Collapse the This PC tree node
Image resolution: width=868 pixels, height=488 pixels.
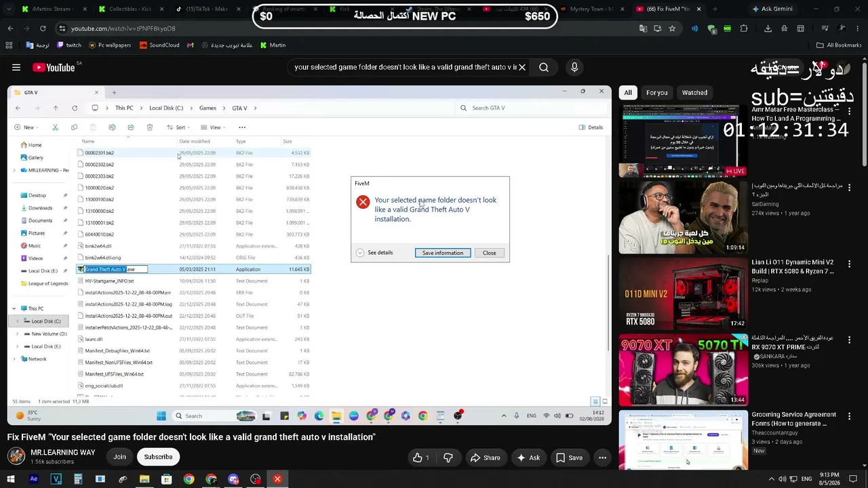coord(14,309)
